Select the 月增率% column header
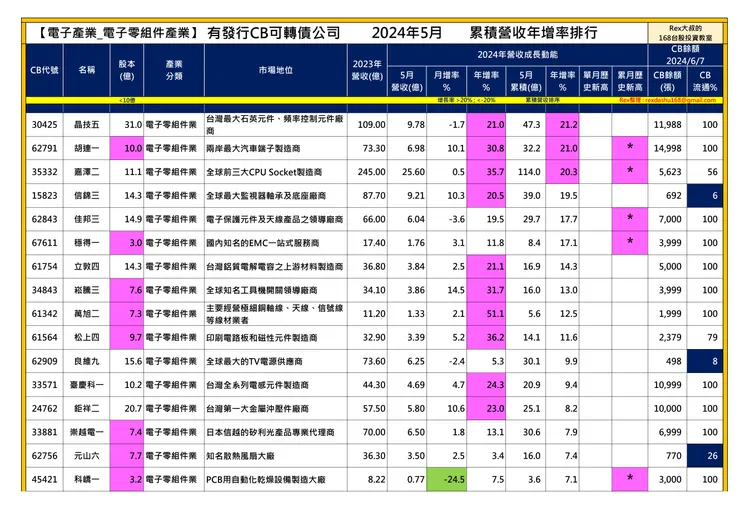This screenshot has width=740, height=523. (x=446, y=81)
